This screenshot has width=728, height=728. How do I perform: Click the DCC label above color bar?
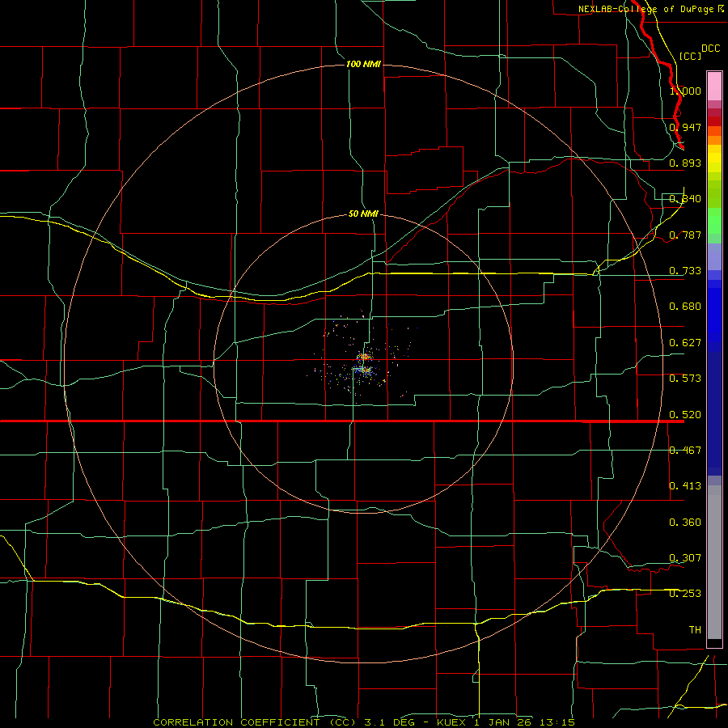(x=711, y=49)
